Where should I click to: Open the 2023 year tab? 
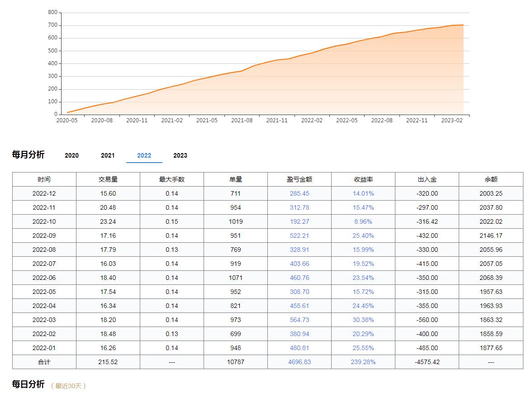click(x=180, y=155)
